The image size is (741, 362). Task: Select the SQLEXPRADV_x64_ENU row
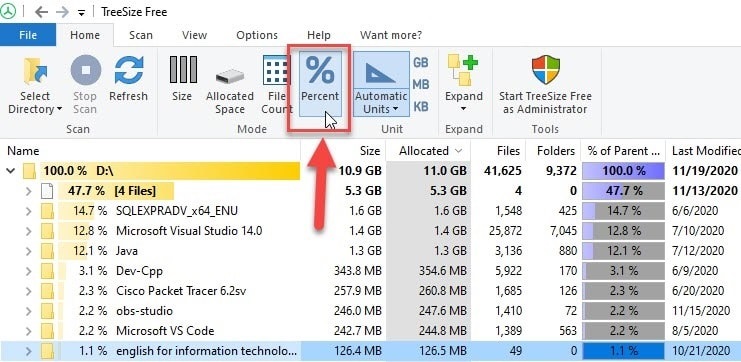point(370,211)
